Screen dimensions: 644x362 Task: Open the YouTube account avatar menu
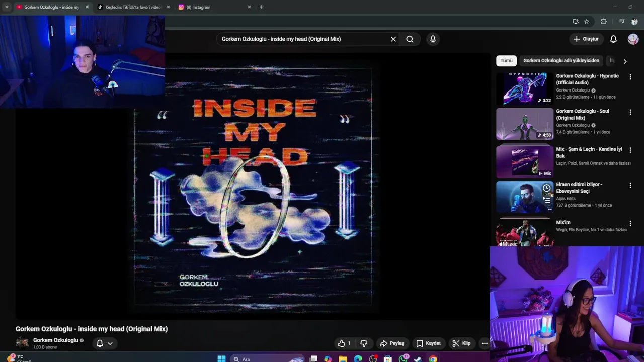coord(633,39)
